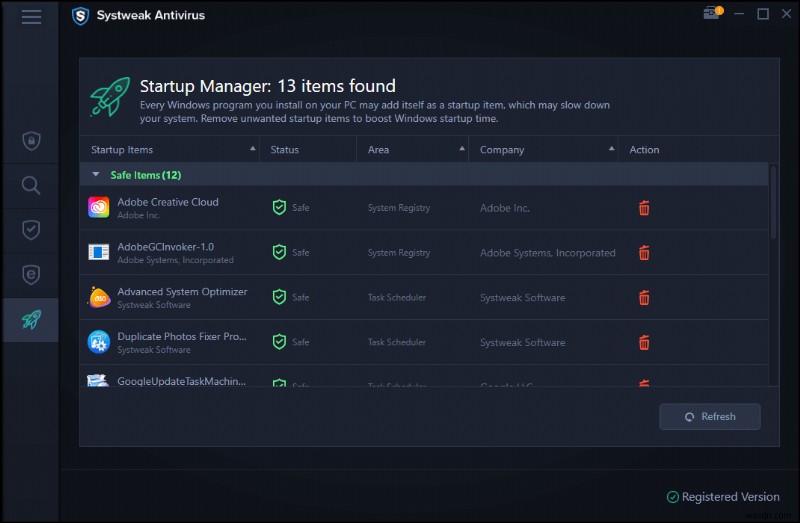
Task: Open the lock shield protection sidebar icon
Action: [31, 140]
